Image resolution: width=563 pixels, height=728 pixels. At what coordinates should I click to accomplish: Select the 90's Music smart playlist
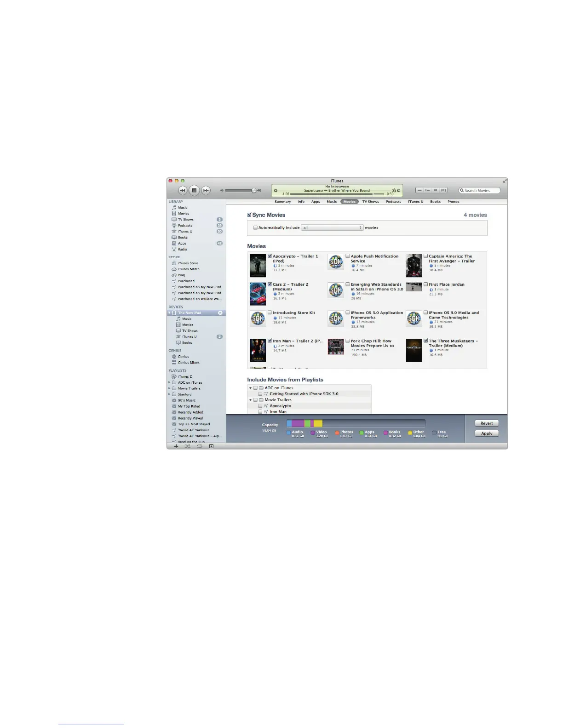(x=187, y=401)
